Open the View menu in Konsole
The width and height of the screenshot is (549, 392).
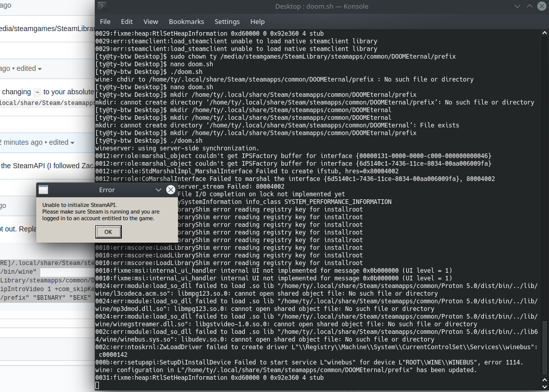[150, 22]
